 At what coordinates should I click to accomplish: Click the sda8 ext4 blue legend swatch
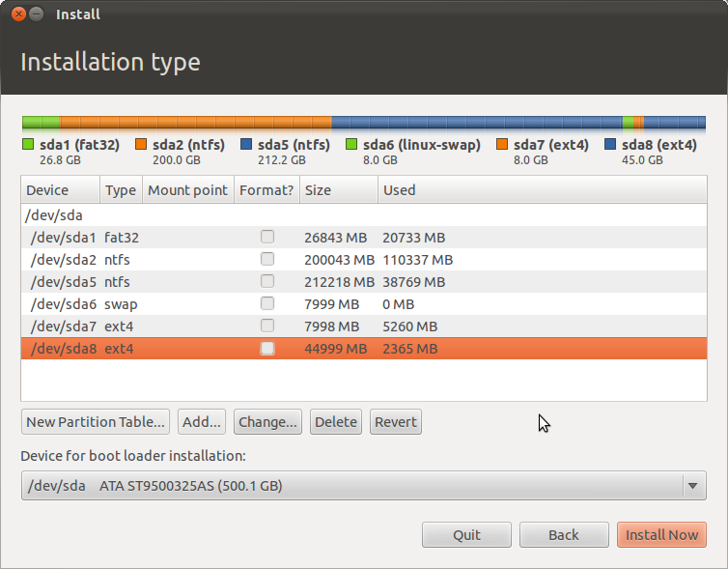(611, 145)
